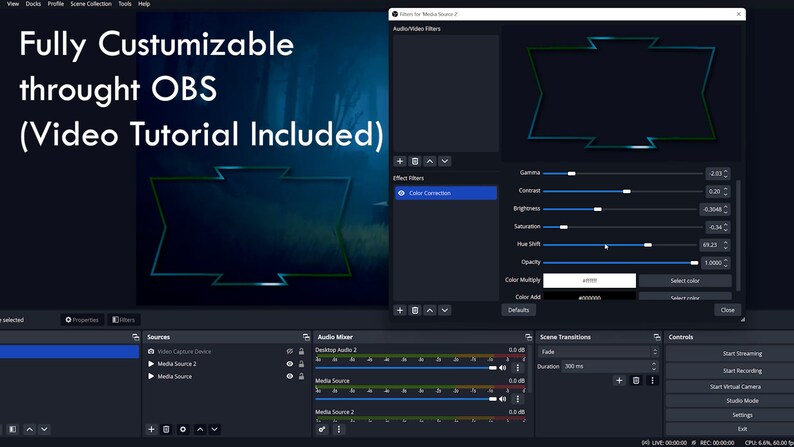Undock the Scene Transitions panel
Screen dimensions: 794x447
[657, 337]
